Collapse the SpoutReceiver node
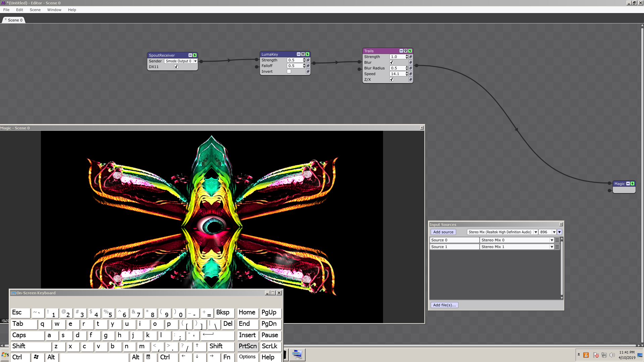The image size is (644, 362). (190, 55)
